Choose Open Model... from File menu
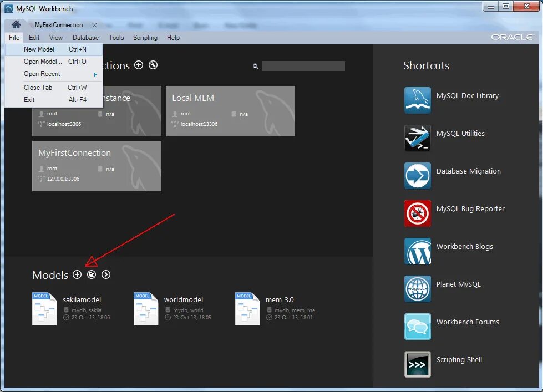This screenshot has width=543, height=392. [54, 62]
